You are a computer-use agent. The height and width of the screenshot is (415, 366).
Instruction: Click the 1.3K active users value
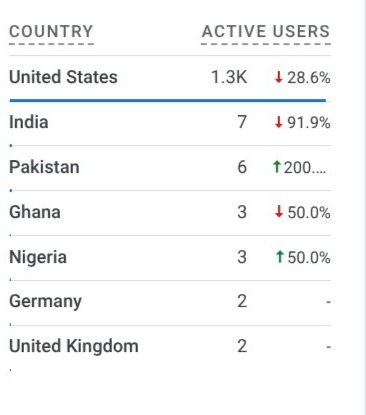(229, 77)
